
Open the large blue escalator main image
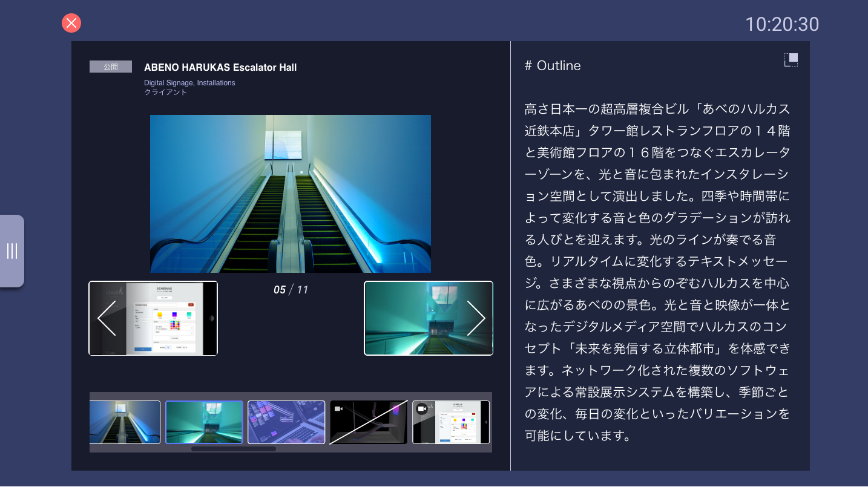click(x=291, y=194)
